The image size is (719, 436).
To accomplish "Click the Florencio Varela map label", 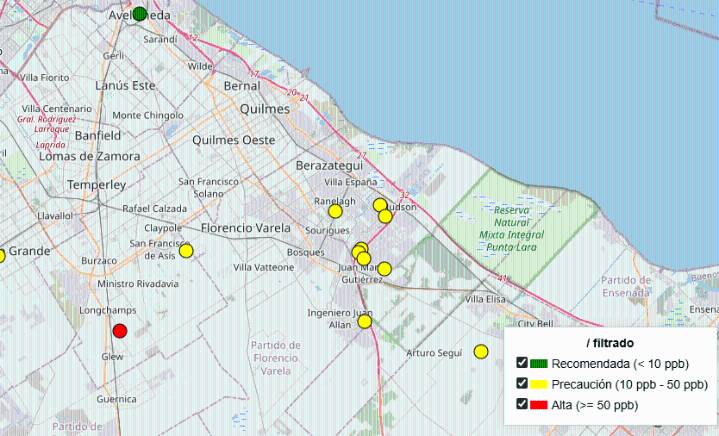I will [x=246, y=228].
